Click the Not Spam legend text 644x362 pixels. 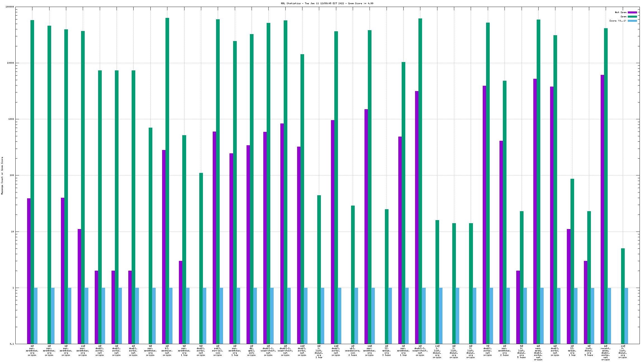tap(621, 12)
